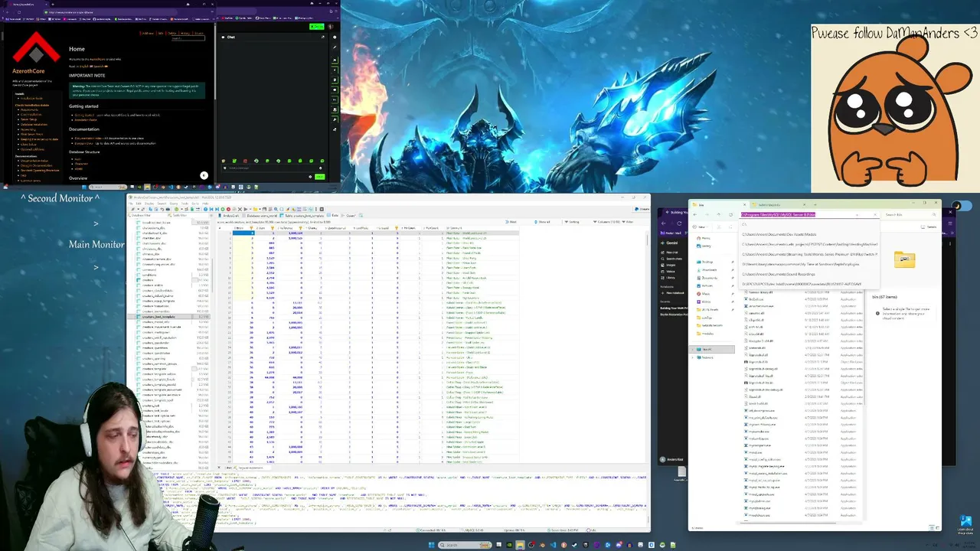
Task: Open Sorting dropdown in HeidiSQL data view
Action: tap(573, 222)
